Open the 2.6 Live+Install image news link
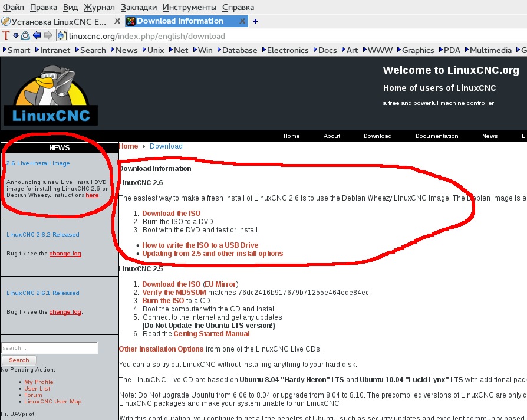527x420 pixels. pyautogui.click(x=38, y=163)
